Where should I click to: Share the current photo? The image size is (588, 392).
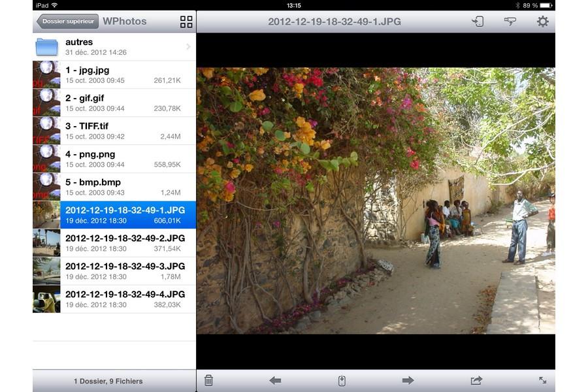[x=476, y=380]
